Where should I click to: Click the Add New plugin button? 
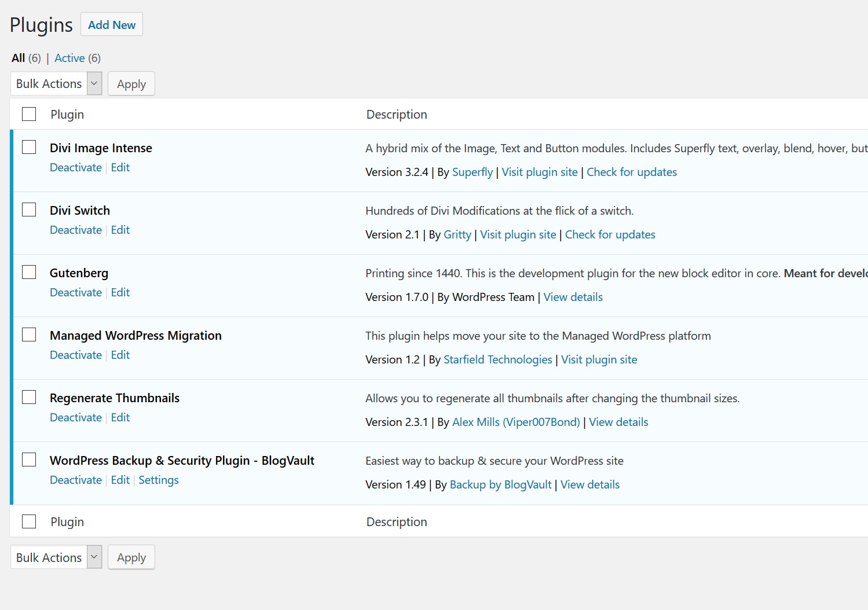coord(112,25)
